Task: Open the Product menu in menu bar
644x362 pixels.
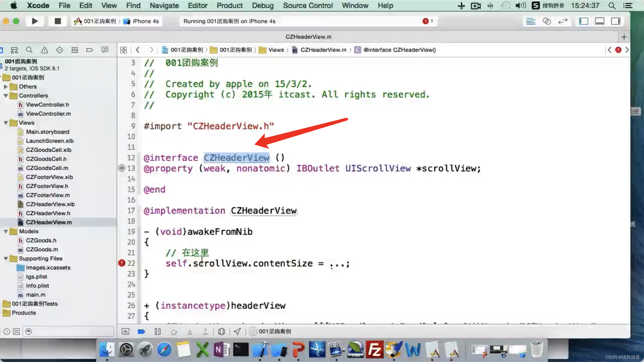Action: pos(230,5)
